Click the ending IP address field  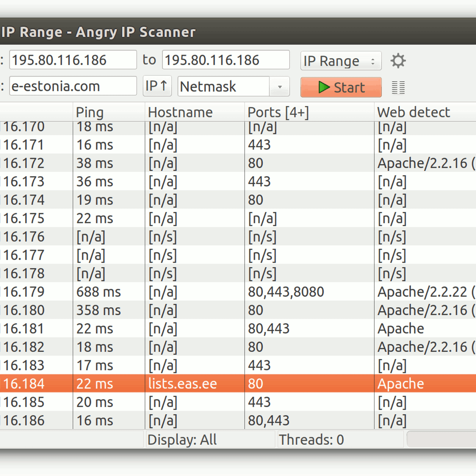point(226,60)
